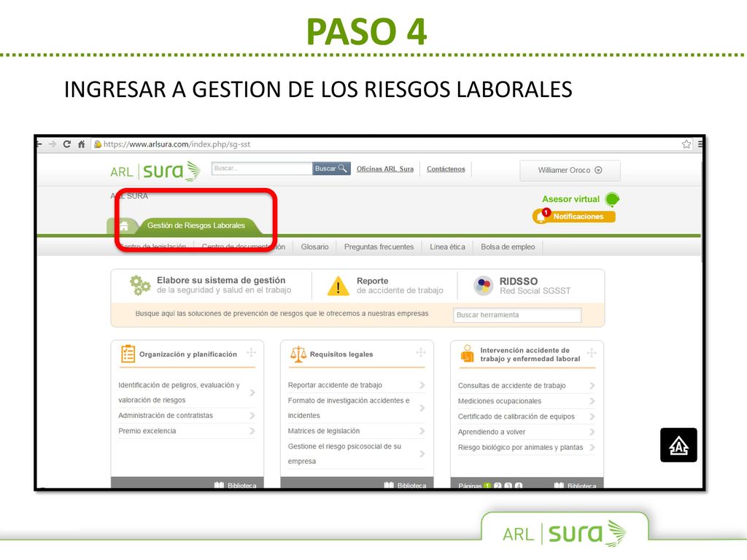Open the Oficinas ARL Sura link
Image resolution: width=747 pixels, height=560 pixels.
[x=385, y=169]
